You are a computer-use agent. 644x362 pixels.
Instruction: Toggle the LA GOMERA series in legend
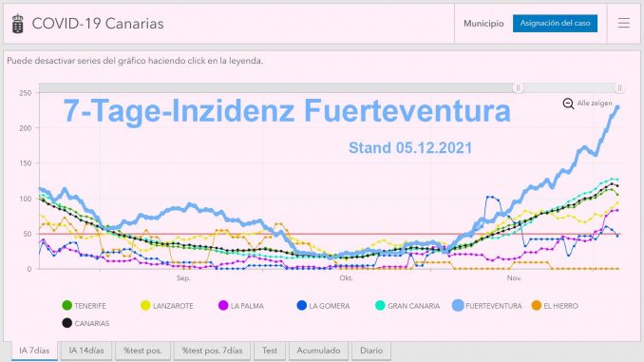(x=323, y=306)
